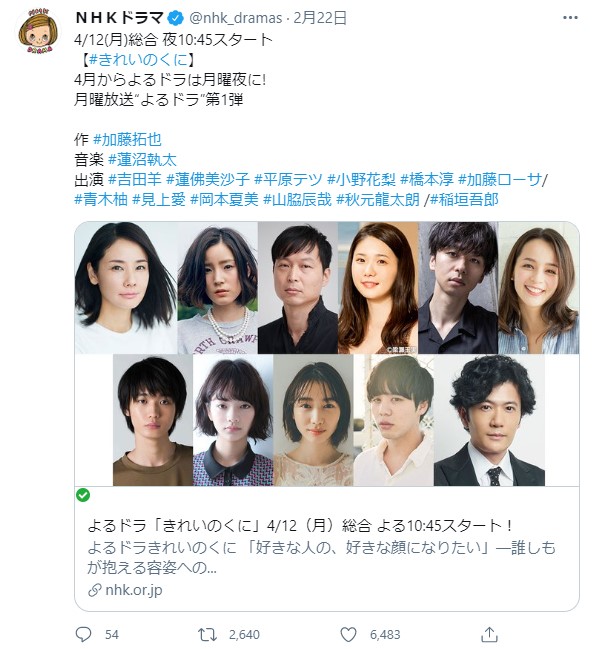Viewport: 596px width, 649px height.
Task: Click the NHKドラマ account name
Action: (x=120, y=18)
